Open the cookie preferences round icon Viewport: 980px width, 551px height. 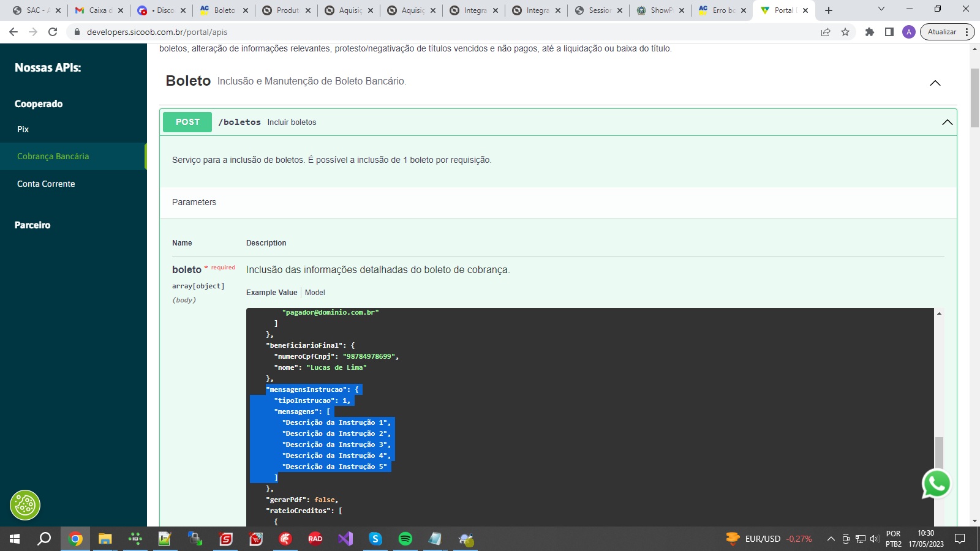click(x=25, y=505)
